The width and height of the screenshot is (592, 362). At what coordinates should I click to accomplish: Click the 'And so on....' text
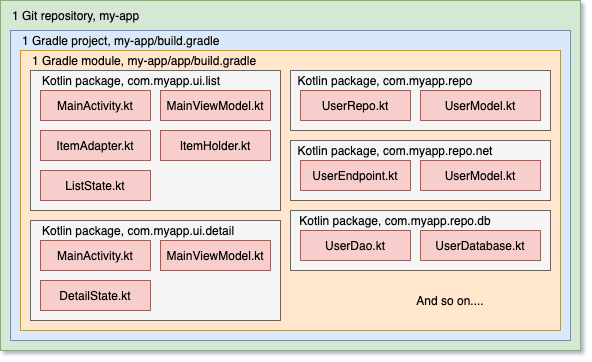click(x=450, y=301)
